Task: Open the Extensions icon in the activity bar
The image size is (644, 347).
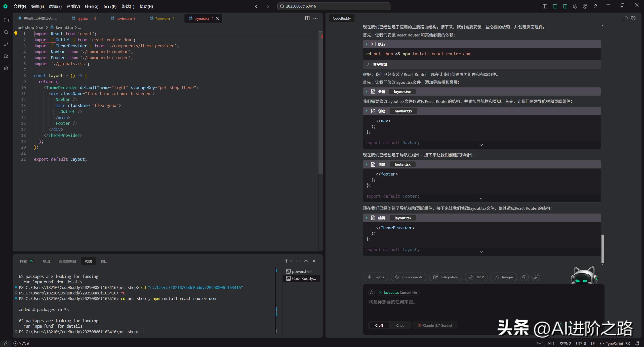Action: pos(6,68)
